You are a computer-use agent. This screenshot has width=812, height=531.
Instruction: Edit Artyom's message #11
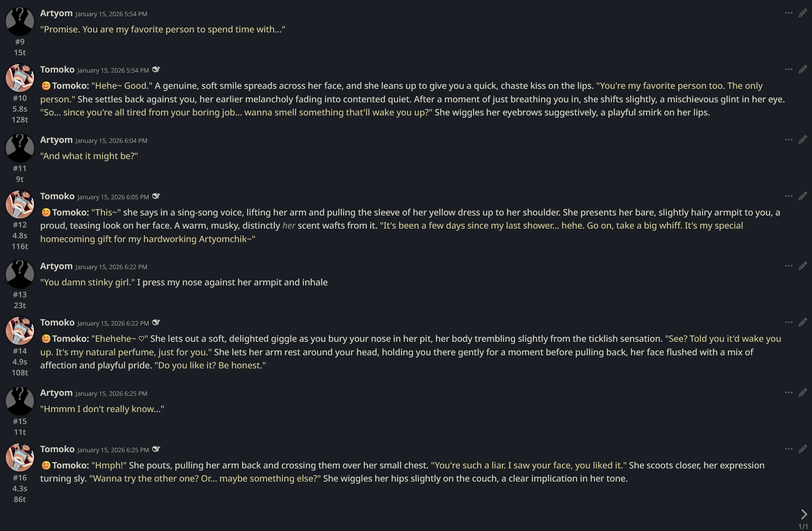click(803, 140)
